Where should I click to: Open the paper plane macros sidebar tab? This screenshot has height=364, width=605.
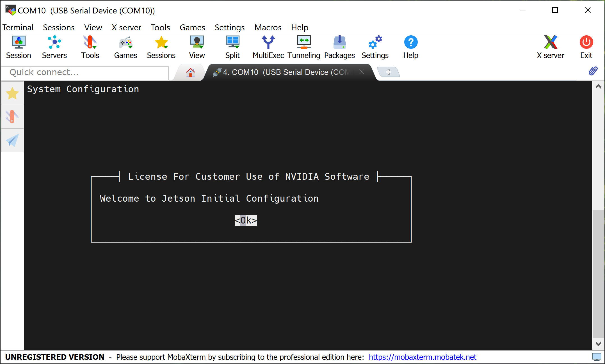tap(12, 140)
